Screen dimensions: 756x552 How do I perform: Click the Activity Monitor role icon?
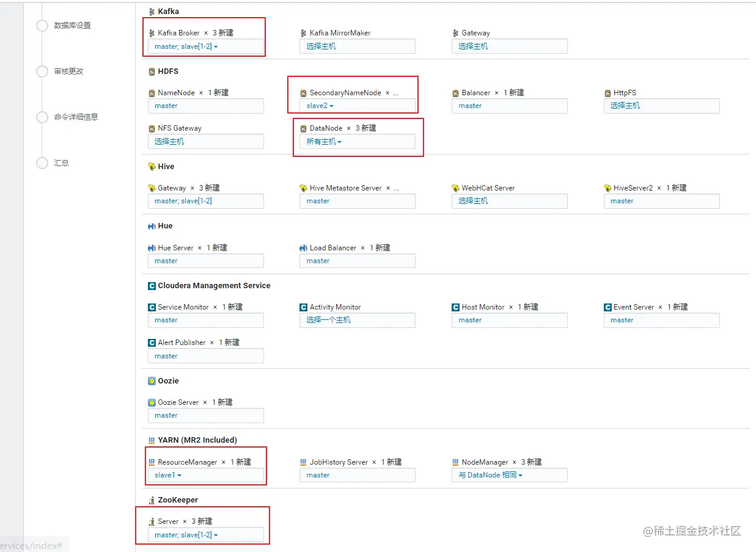(x=303, y=307)
